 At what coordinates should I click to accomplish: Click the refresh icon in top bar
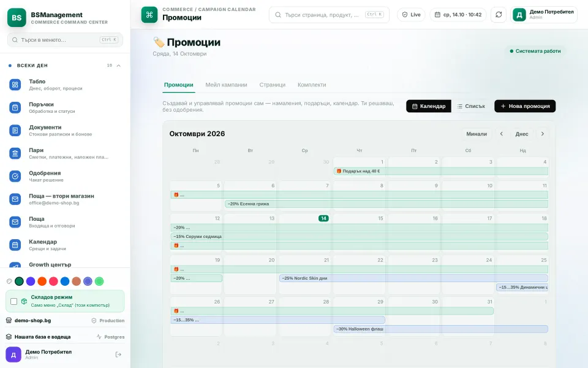[499, 15]
